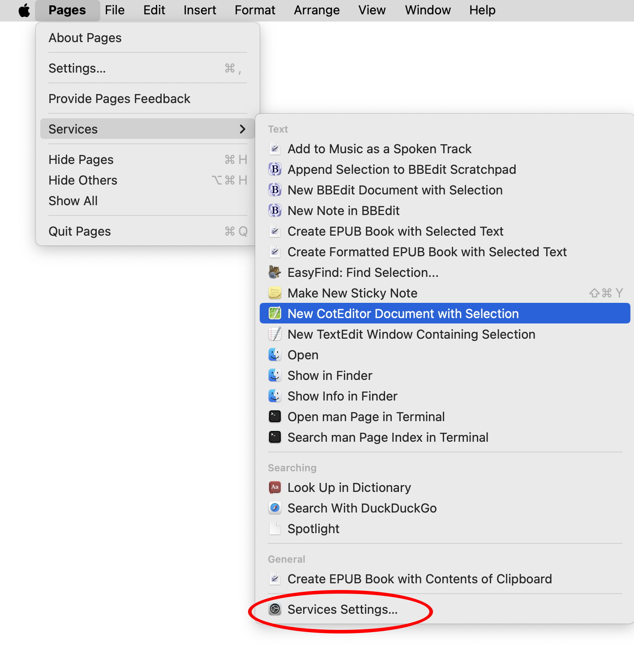Image resolution: width=634 pixels, height=672 pixels.
Task: Choose Spotlight under Searching
Action: pyautogui.click(x=445, y=529)
